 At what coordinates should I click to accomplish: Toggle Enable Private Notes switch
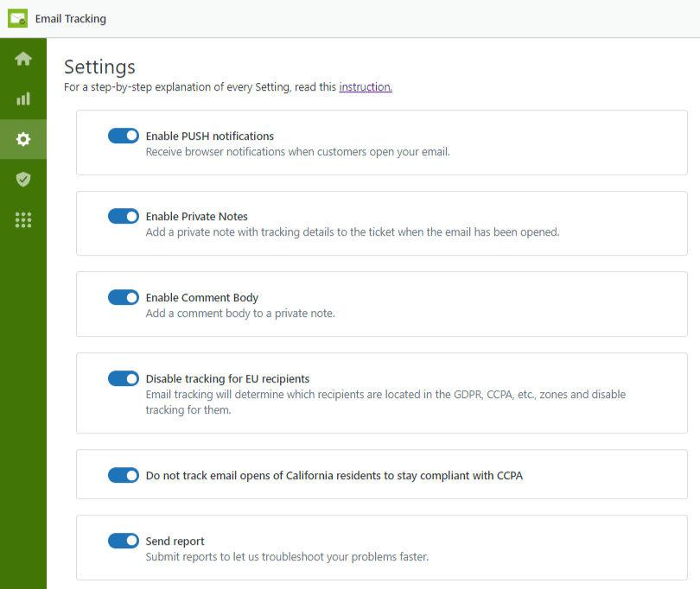[x=124, y=216]
